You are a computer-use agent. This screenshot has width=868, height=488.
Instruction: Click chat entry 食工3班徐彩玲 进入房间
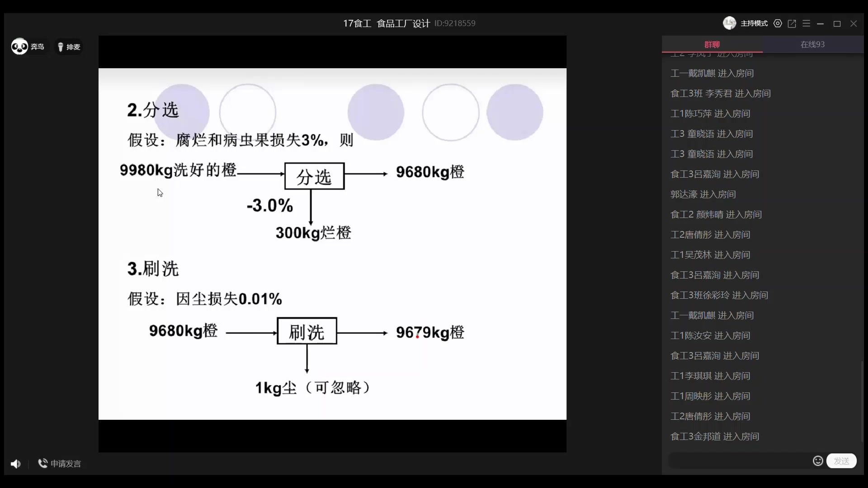click(x=719, y=296)
